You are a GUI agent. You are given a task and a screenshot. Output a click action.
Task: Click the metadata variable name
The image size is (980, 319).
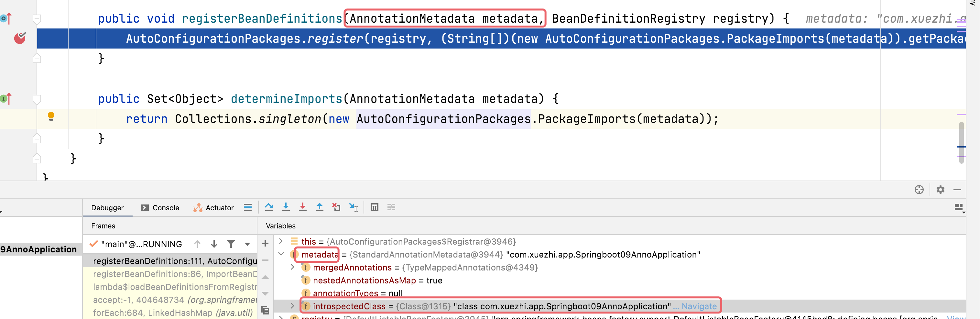(319, 254)
